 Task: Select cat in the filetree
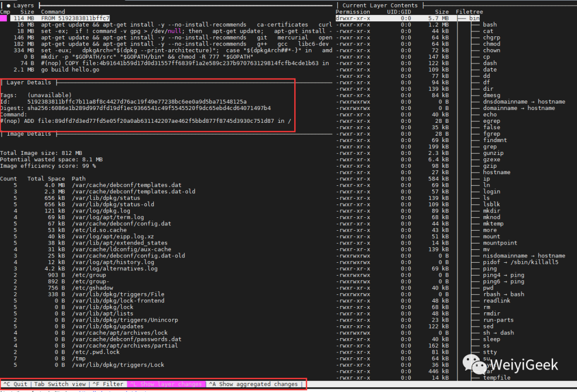[x=488, y=31]
